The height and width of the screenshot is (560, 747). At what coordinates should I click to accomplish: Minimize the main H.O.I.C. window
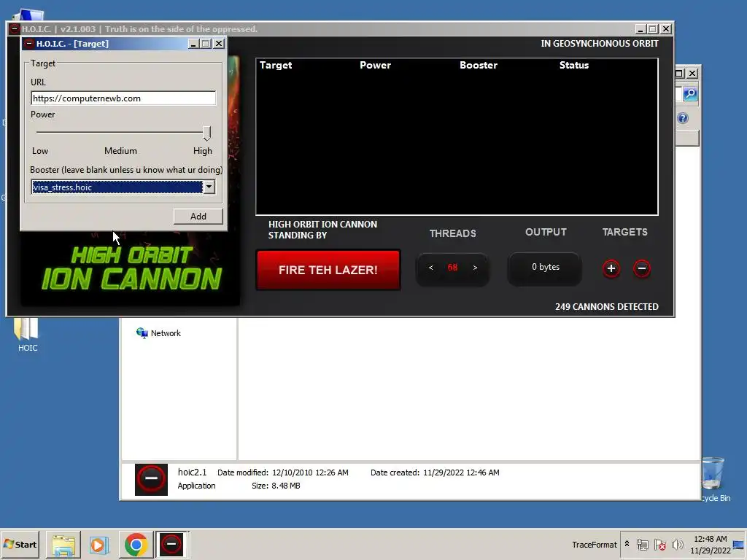(640, 29)
